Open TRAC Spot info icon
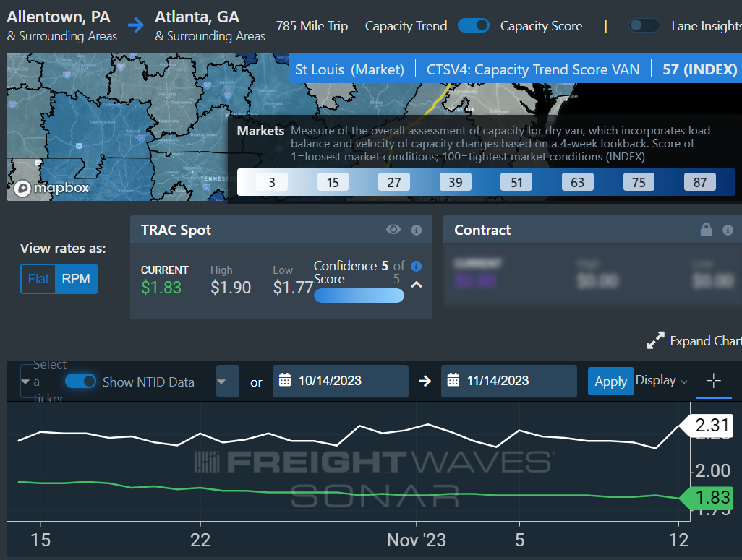Screen dimensions: 742x560 point(417,230)
